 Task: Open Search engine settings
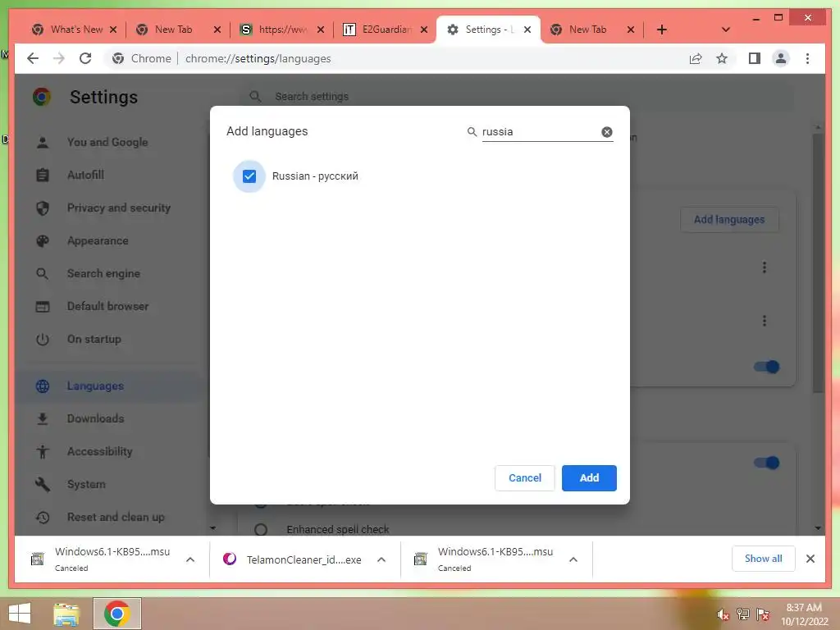point(103,273)
